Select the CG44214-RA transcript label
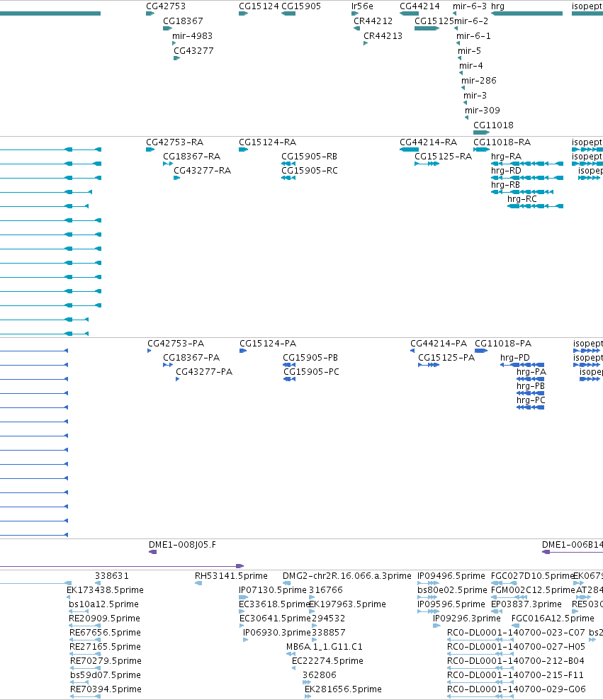603x700 pixels. (428, 142)
